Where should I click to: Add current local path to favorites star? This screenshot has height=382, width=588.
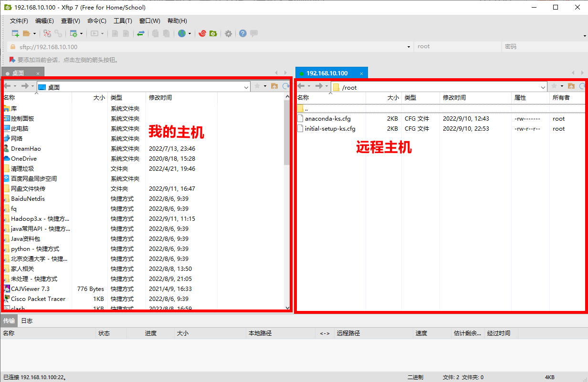258,86
